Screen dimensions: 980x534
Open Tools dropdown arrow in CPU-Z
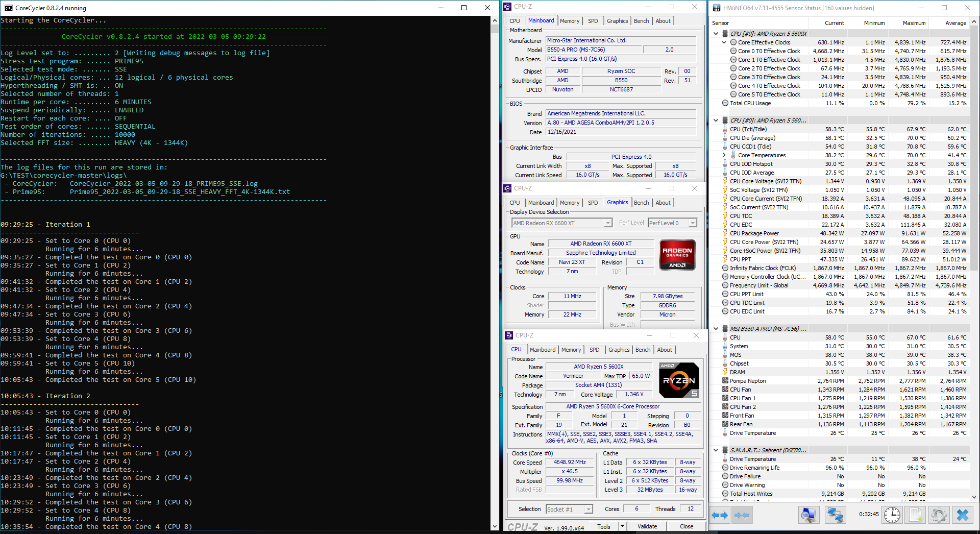(x=622, y=526)
